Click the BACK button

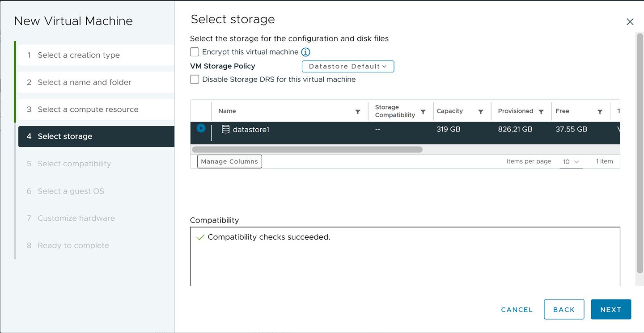click(x=563, y=309)
